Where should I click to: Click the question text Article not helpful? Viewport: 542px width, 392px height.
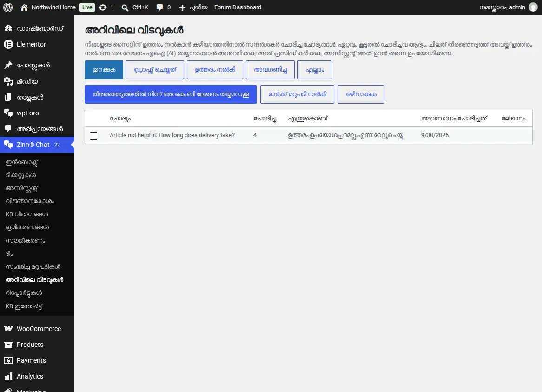pos(172,135)
